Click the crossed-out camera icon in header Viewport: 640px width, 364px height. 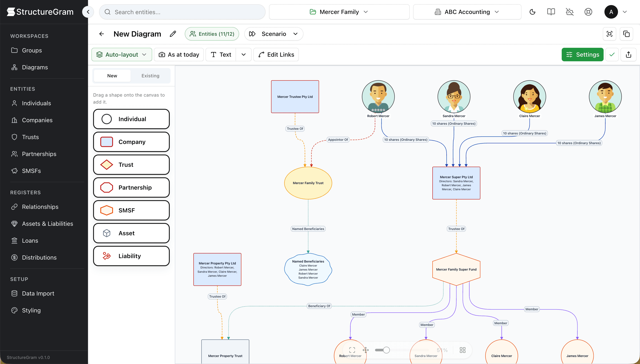[x=570, y=12]
